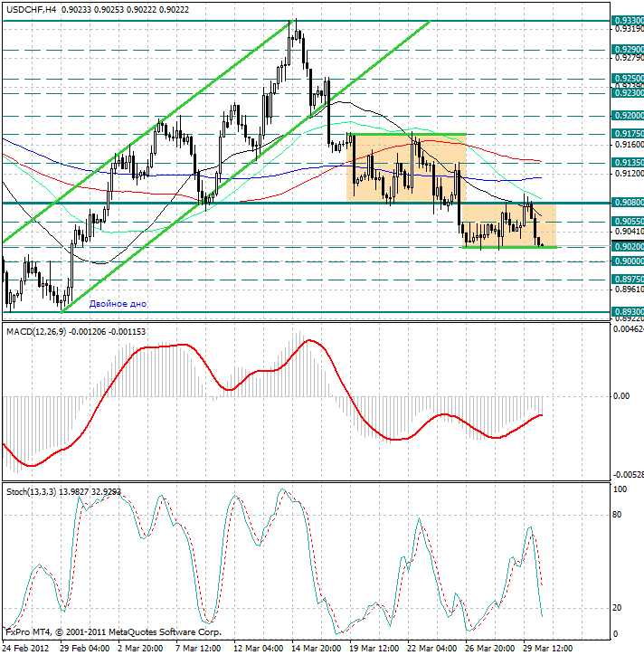Click the '12 Mar 04:00' time label
The image size is (644, 655).
click(258, 649)
